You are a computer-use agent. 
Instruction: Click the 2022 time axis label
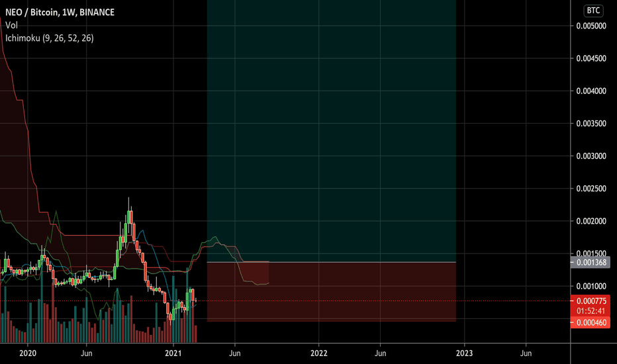(318, 353)
